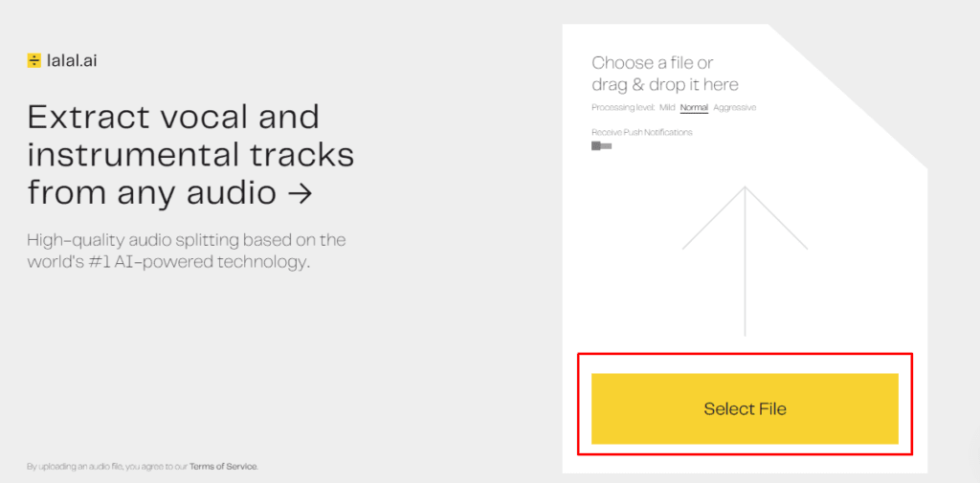Click the 'Processing level:' label
This screenshot has height=483, width=980.
(x=622, y=107)
